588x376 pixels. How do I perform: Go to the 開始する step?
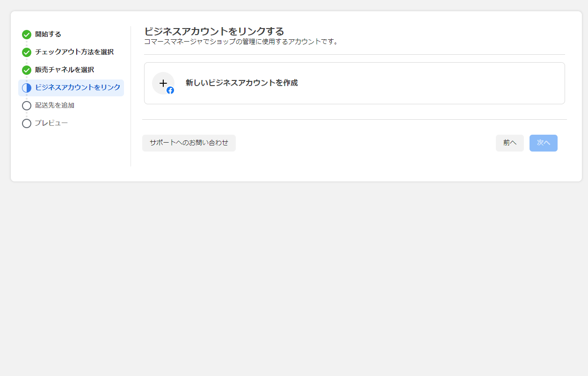coord(48,34)
